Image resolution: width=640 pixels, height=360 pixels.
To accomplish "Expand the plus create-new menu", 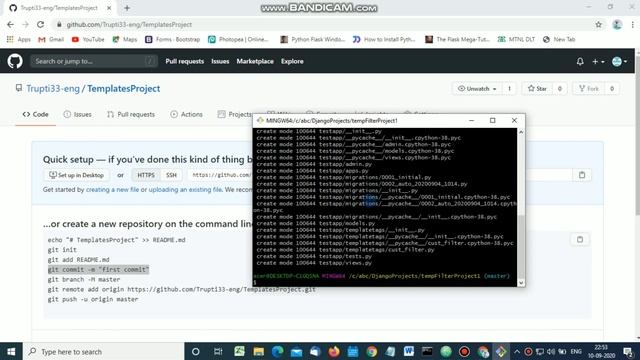I will pos(598,62).
